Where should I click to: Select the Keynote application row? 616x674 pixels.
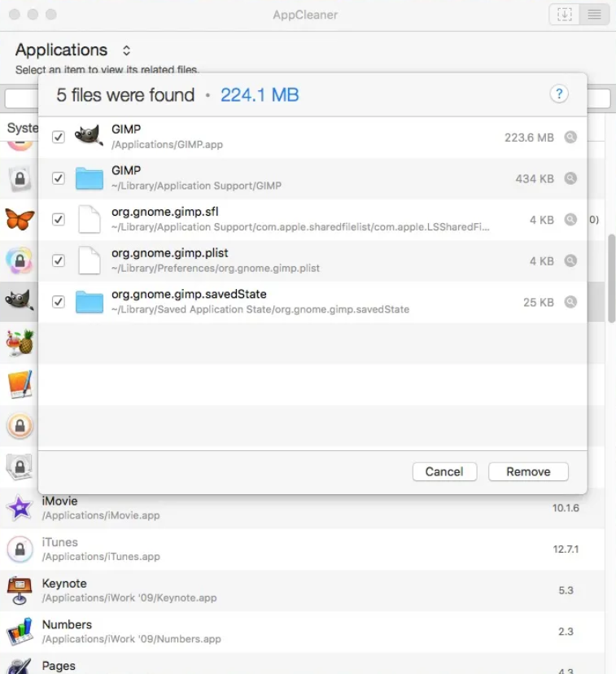pyautogui.click(x=303, y=591)
